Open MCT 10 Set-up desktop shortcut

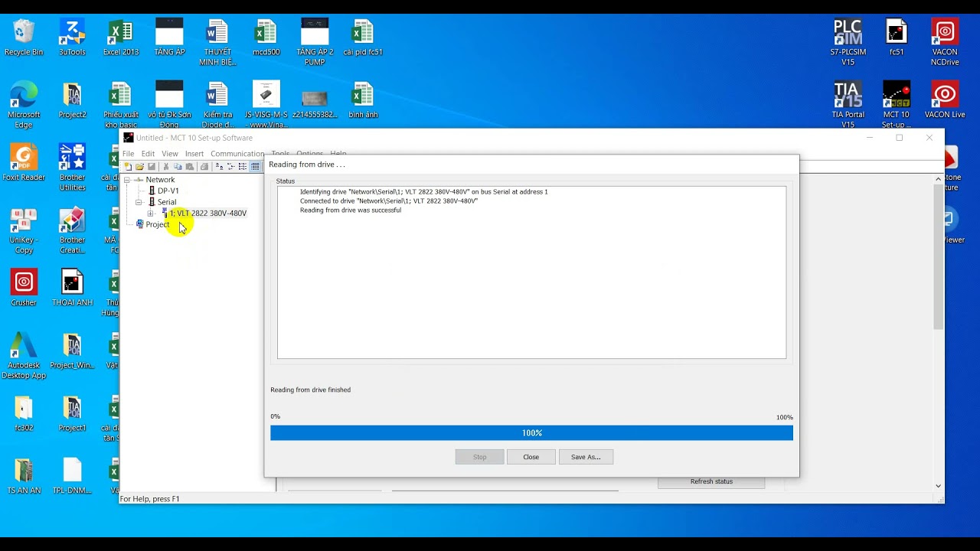pos(897,105)
